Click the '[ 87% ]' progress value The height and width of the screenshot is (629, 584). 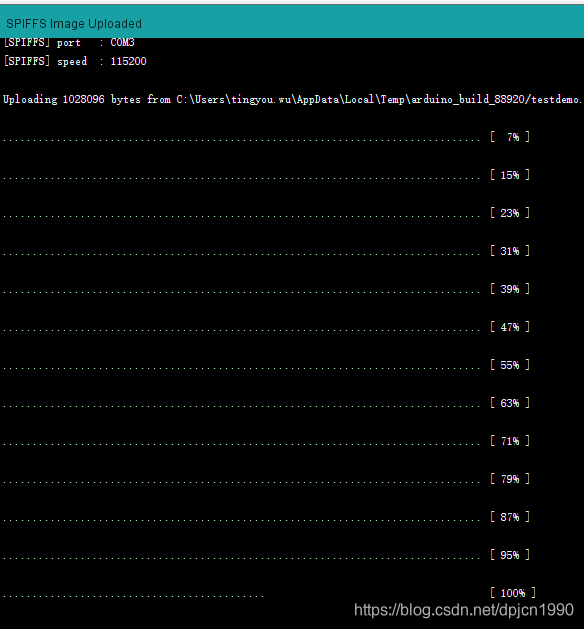coord(510,517)
